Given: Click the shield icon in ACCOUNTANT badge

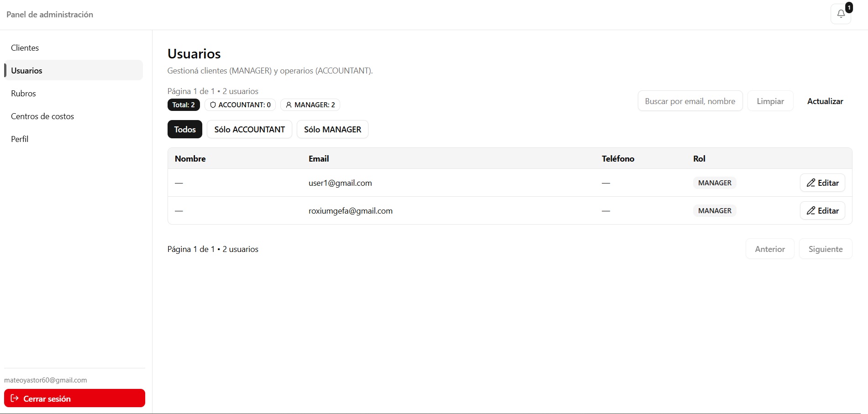Looking at the screenshot, I should tap(213, 105).
